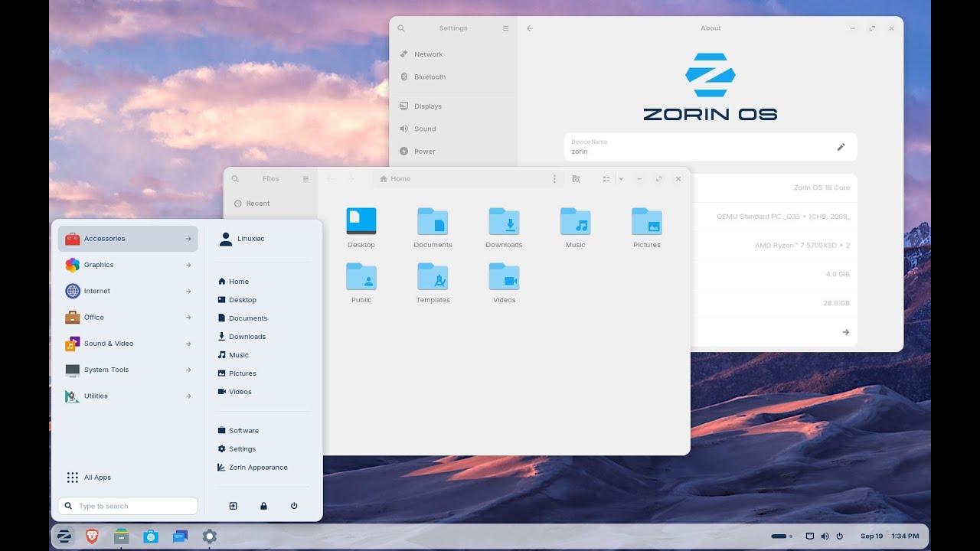Toggle list view in Files toolbar

click(606, 178)
